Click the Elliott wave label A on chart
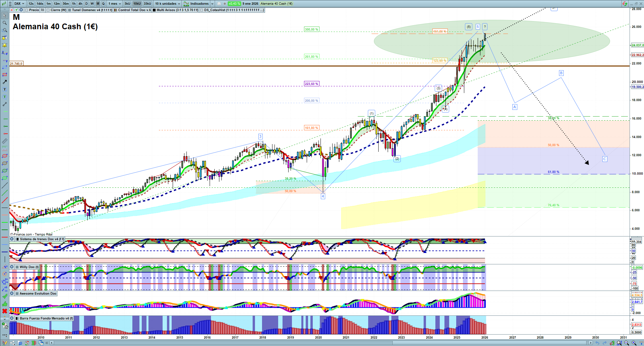 pyautogui.click(x=514, y=107)
